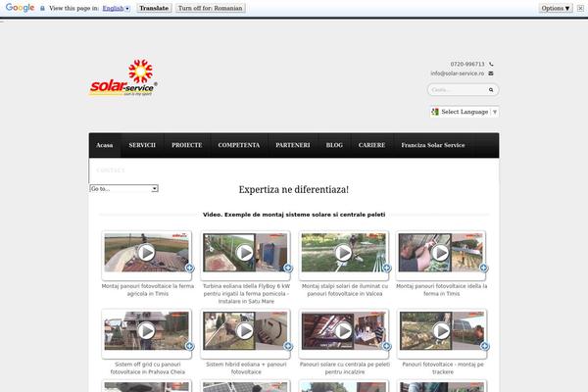Play the Turbina eoliana Idella FlyBoy video
Screen dimensions: 588x392
[x=245, y=253]
